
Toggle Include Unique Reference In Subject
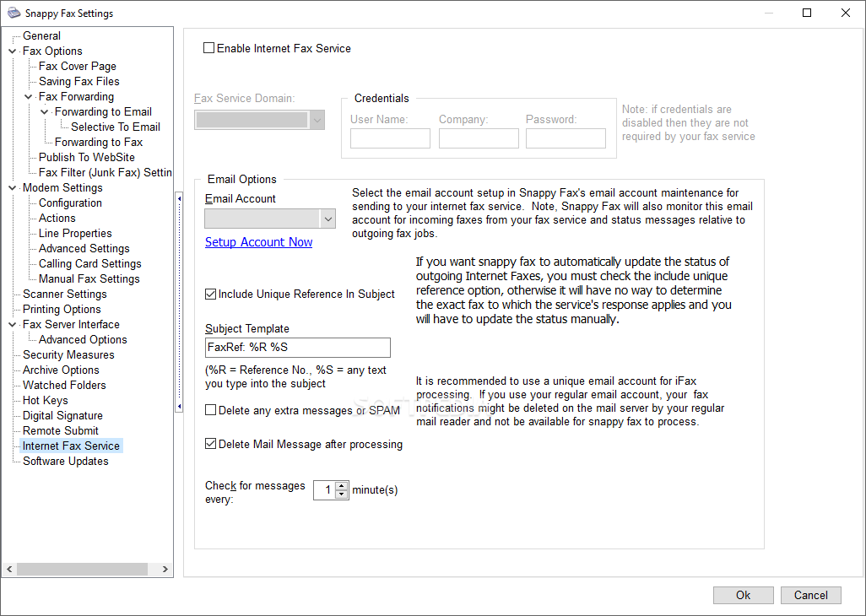[210, 294]
